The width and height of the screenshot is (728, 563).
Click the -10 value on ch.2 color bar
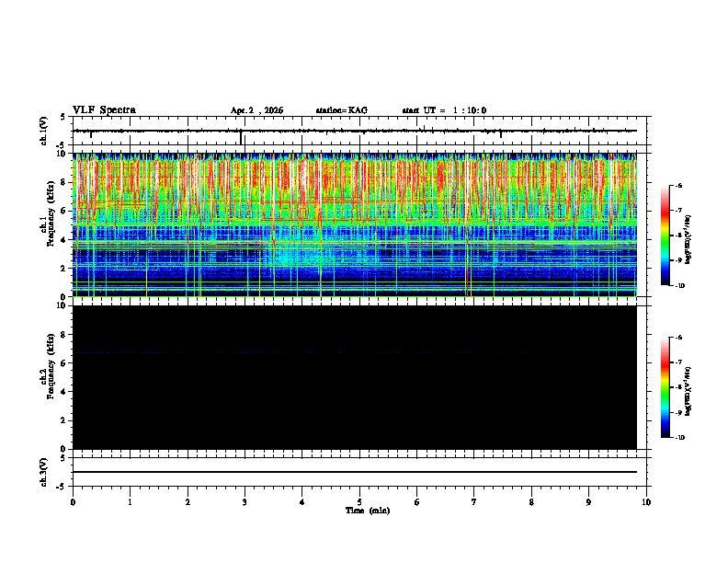tap(679, 438)
